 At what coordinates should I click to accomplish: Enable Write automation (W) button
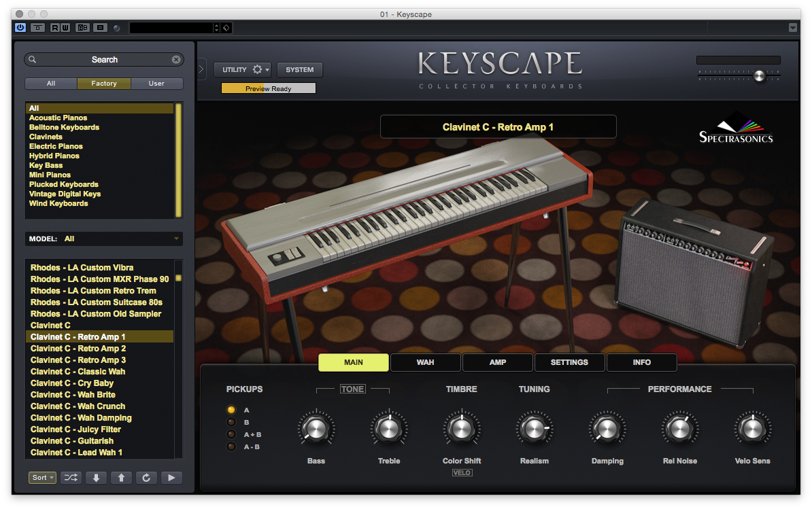click(65, 27)
